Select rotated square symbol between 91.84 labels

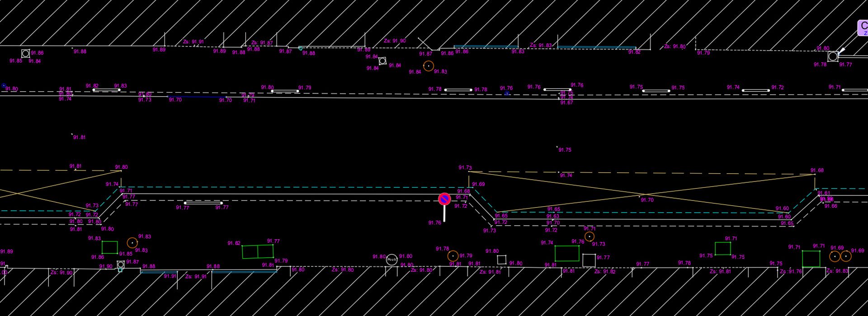(382, 61)
